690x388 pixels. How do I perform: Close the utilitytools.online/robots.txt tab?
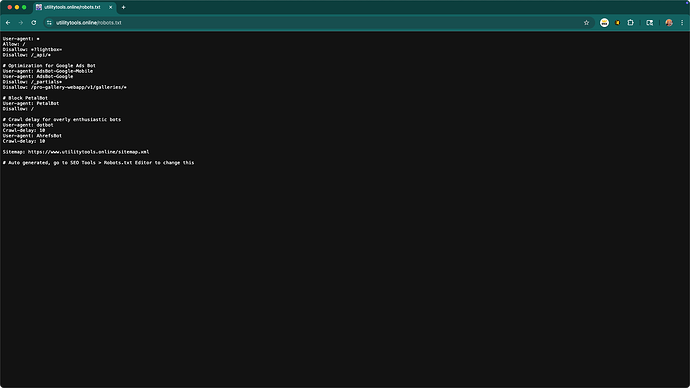(110, 7)
